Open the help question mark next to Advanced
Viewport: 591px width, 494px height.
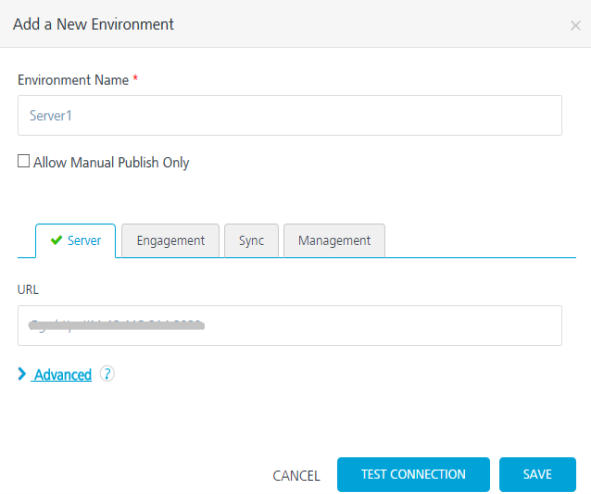pos(107,374)
